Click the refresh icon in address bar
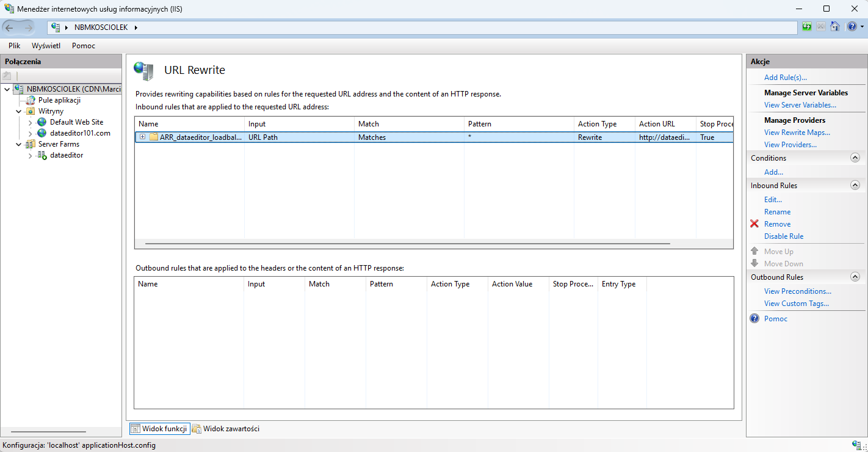The image size is (868, 452). (x=807, y=27)
